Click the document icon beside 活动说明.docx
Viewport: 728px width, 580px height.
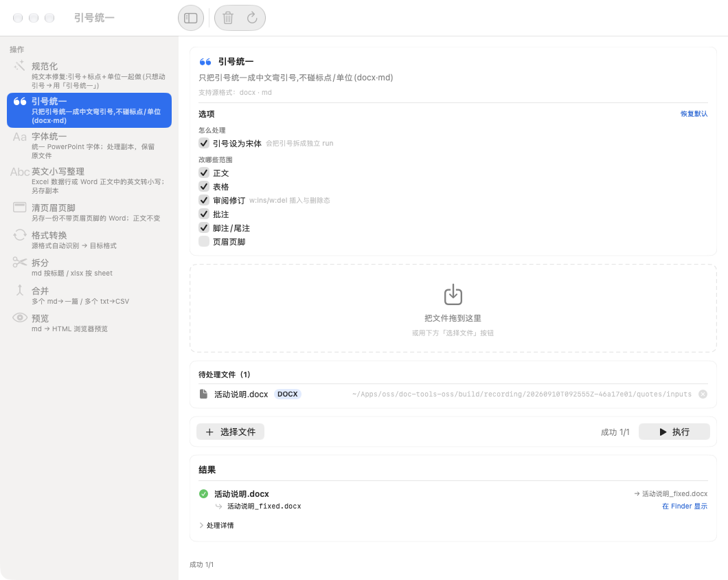click(x=203, y=394)
